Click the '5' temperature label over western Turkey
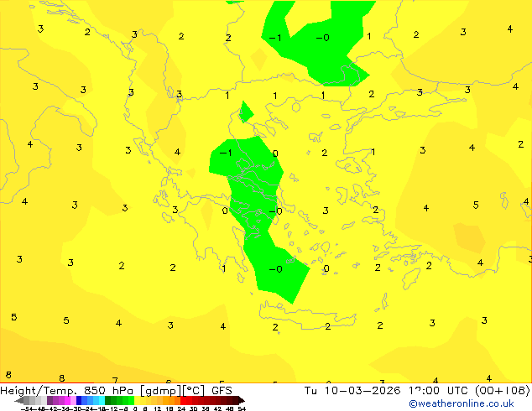Image resolution: width=532 pixels, height=411 pixels. (x=476, y=205)
